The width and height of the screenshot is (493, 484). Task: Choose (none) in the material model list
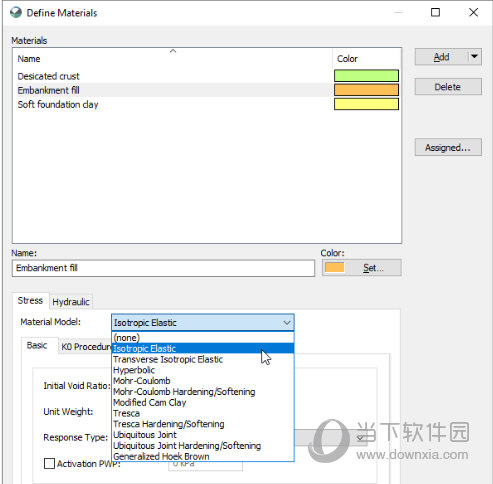tap(203, 337)
